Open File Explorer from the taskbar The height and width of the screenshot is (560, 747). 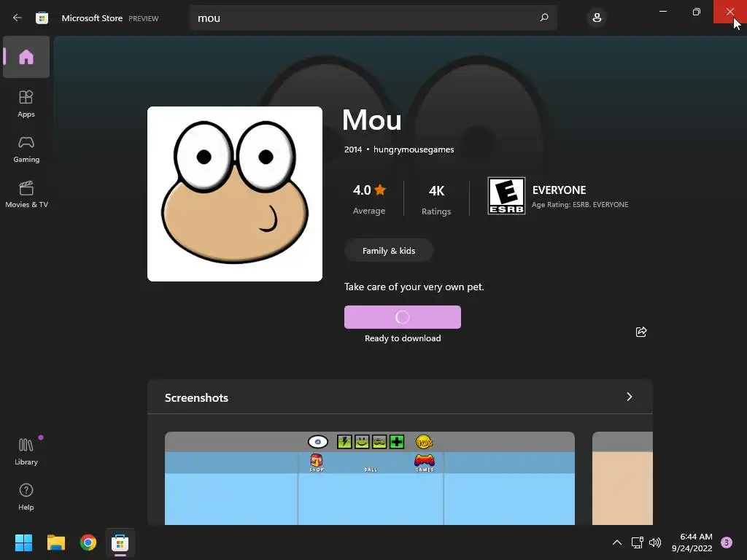click(x=55, y=542)
